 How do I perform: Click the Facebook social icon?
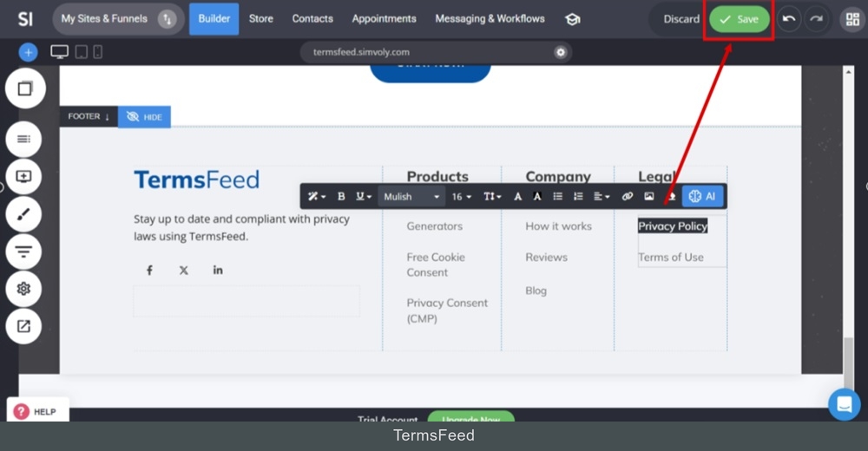[149, 270]
